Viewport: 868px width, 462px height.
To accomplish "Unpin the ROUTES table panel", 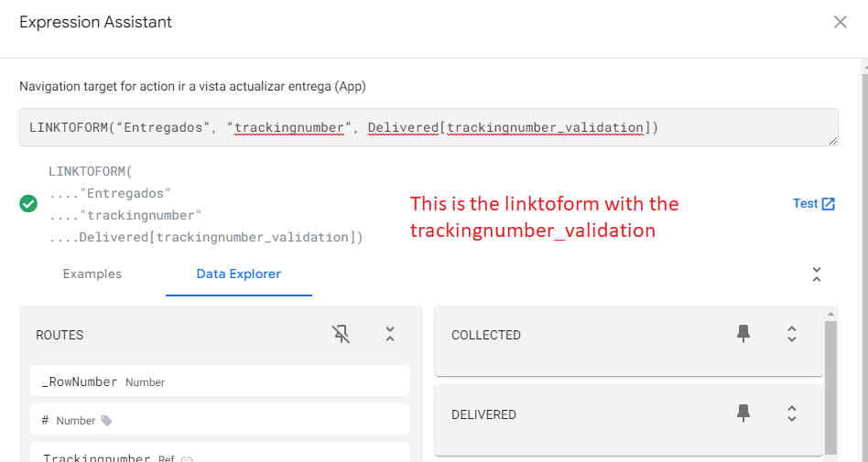I will click(341, 334).
